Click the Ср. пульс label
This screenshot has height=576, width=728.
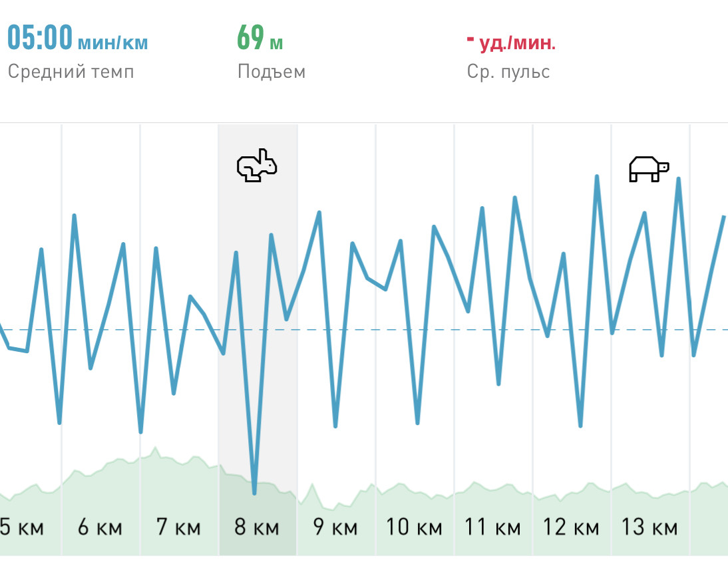point(508,72)
